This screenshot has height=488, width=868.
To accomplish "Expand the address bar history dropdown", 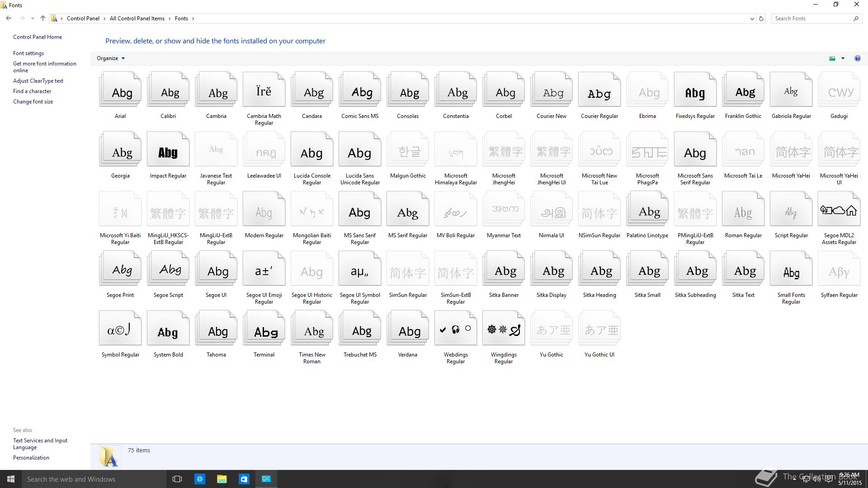I will pos(752,19).
